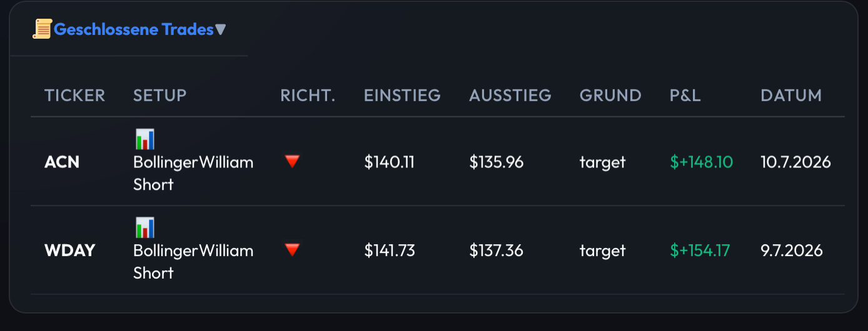The width and height of the screenshot is (868, 331).
Task: Select the ACN ticker symbol
Action: [x=62, y=162]
